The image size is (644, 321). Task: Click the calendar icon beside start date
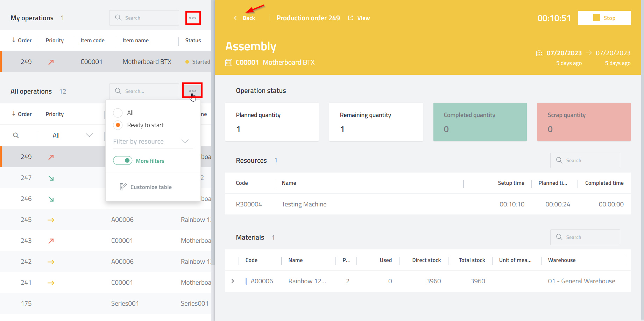pos(540,53)
